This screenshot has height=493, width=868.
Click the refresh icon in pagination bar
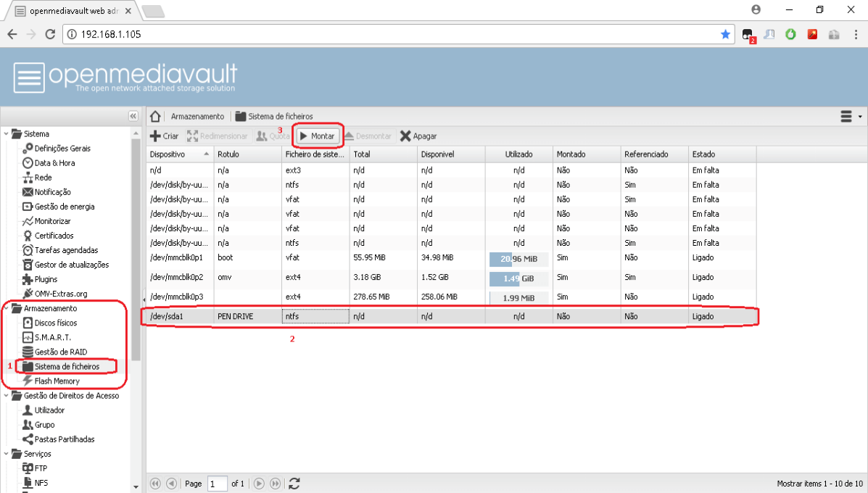[x=294, y=484]
